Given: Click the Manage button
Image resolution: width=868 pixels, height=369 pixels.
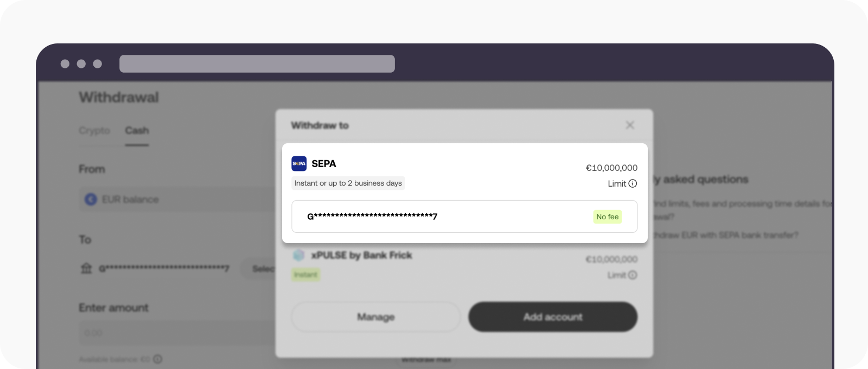Looking at the screenshot, I should (375, 317).
